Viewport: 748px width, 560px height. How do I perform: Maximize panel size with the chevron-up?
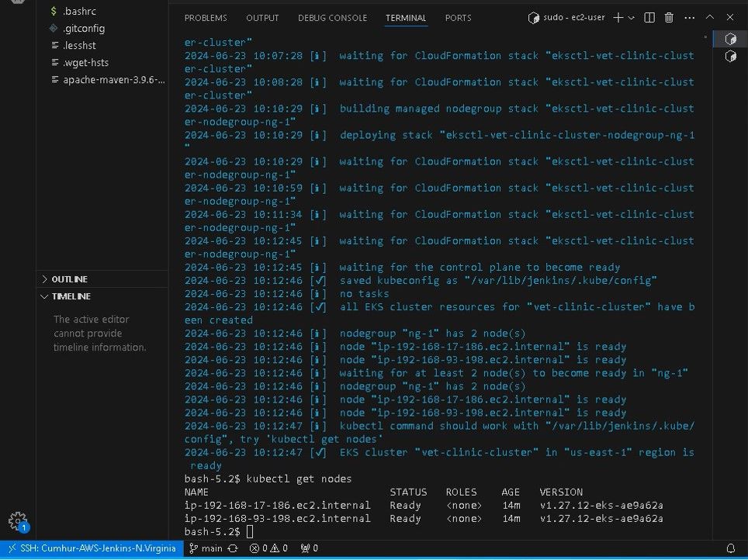[x=709, y=18]
